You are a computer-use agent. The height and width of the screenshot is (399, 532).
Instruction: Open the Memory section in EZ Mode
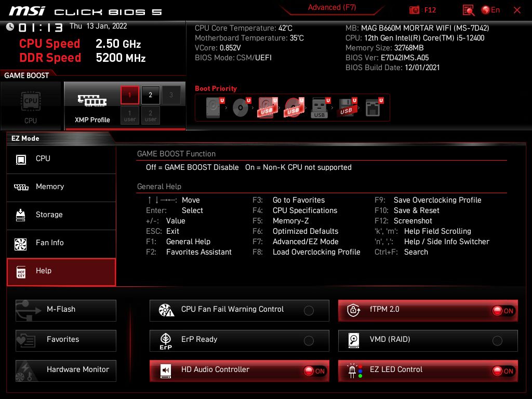coord(61,187)
